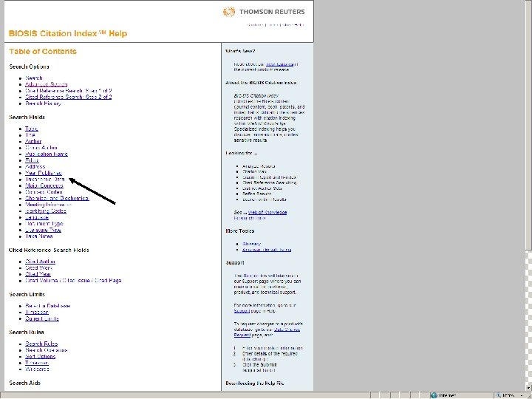The image size is (532, 399).
Task: Open Search within Results link
Action: click(x=265, y=199)
